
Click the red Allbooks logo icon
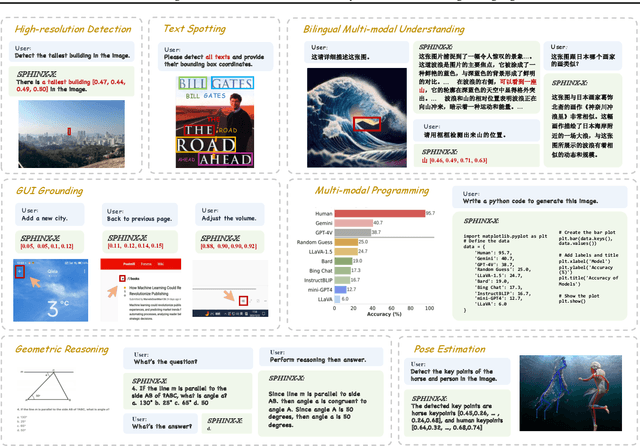click(x=123, y=277)
